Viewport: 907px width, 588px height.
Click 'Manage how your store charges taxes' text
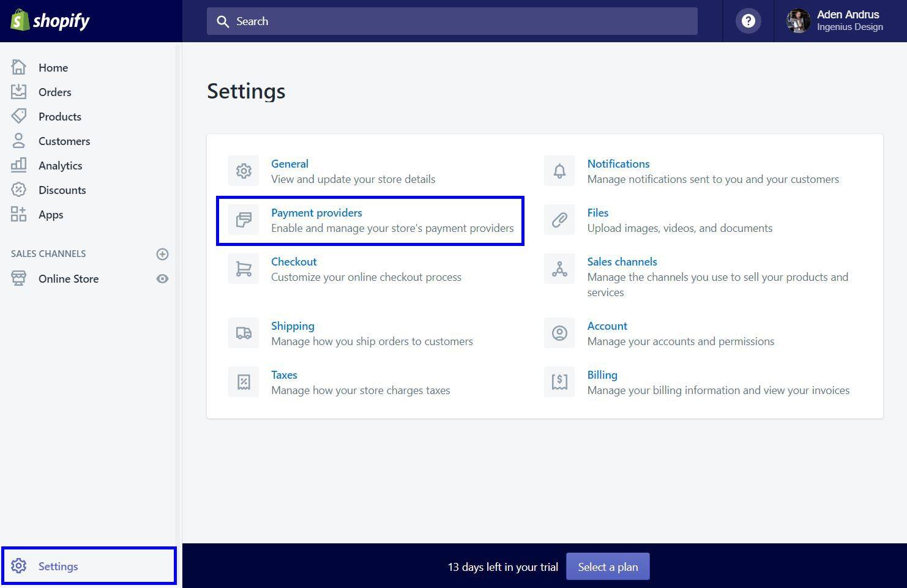click(x=360, y=390)
